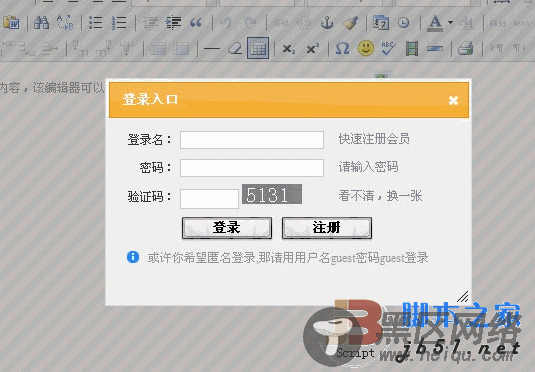Toggle subscript formatting
The width and height of the screenshot is (535, 372).
[289, 49]
